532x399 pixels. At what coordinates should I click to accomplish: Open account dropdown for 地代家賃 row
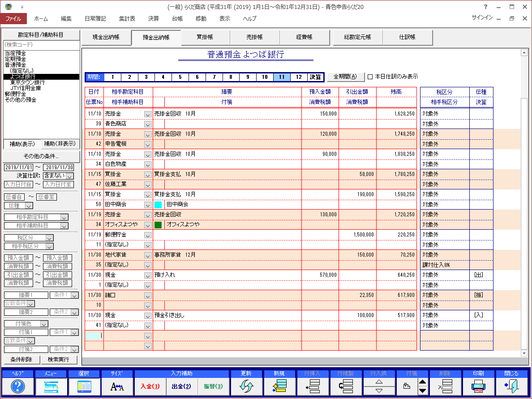148,256
